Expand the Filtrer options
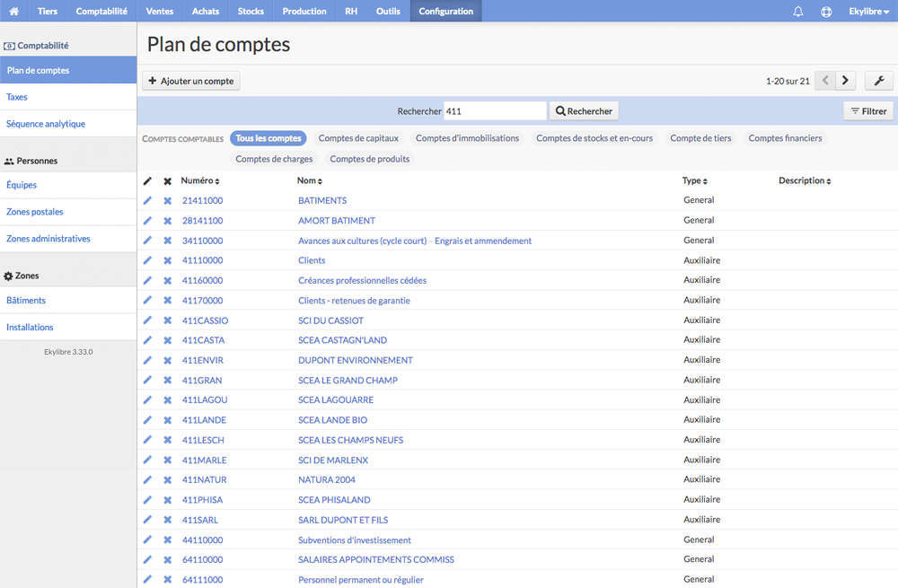The image size is (898, 588). click(x=868, y=111)
